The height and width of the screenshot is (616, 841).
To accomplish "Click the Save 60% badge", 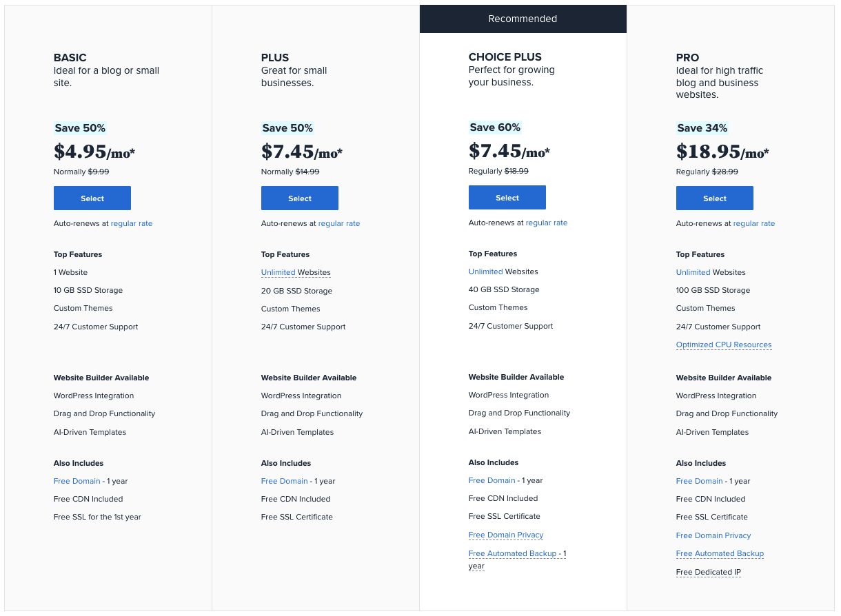I will (495, 127).
